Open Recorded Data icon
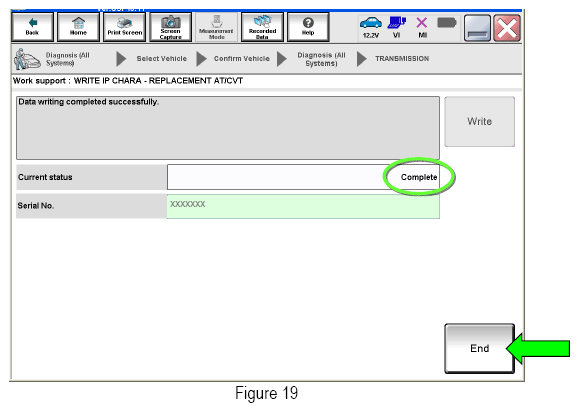This screenshot has height=412, width=579. pyautogui.click(x=262, y=27)
